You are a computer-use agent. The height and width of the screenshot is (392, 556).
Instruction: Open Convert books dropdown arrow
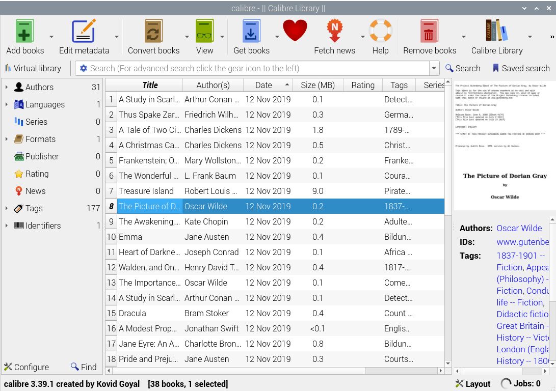pos(187,37)
